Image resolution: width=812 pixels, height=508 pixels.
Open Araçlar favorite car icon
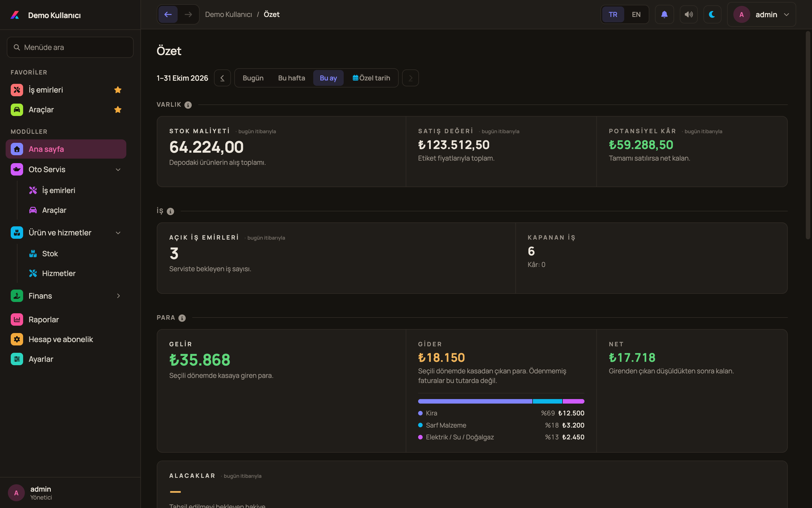pyautogui.click(x=17, y=110)
